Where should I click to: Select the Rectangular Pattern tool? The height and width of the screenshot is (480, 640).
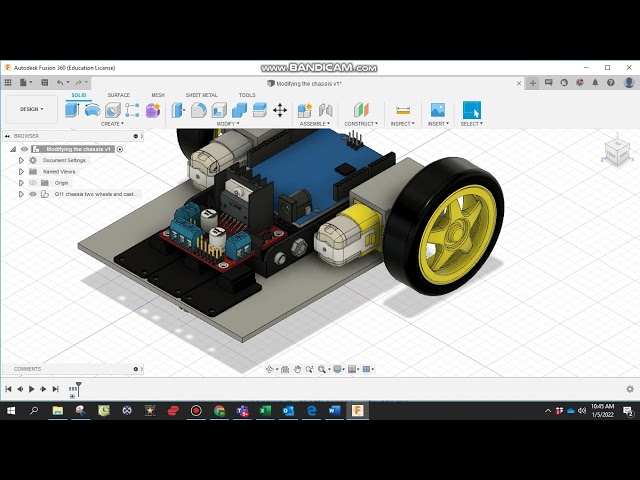[x=132, y=110]
